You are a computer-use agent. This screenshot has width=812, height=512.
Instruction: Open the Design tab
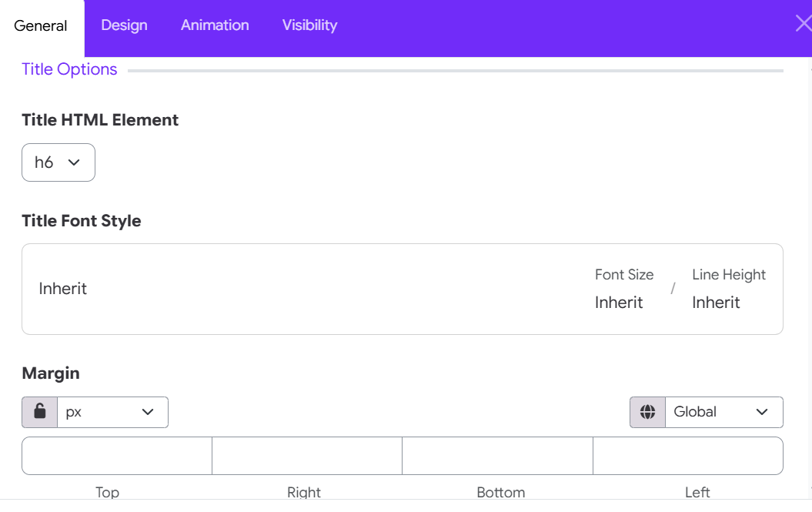click(124, 25)
